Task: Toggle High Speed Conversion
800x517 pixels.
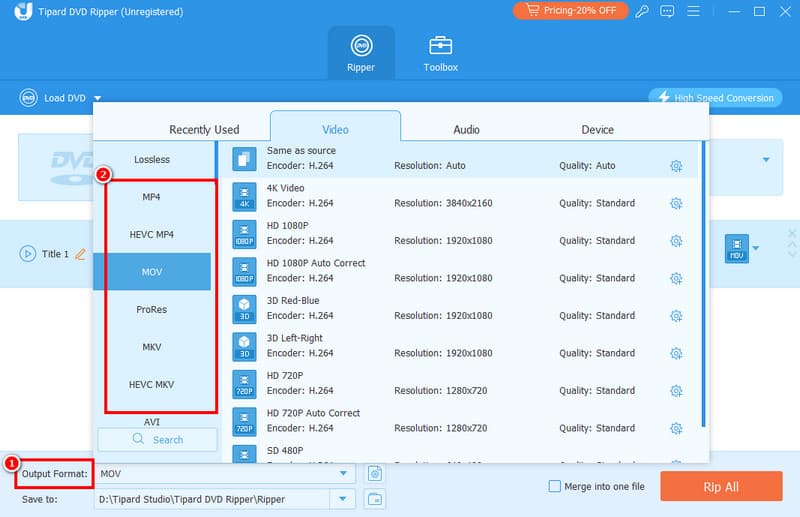Action: (715, 97)
